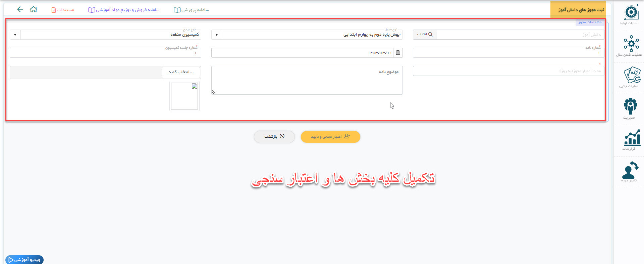Click انتخاب student search button

[425, 35]
